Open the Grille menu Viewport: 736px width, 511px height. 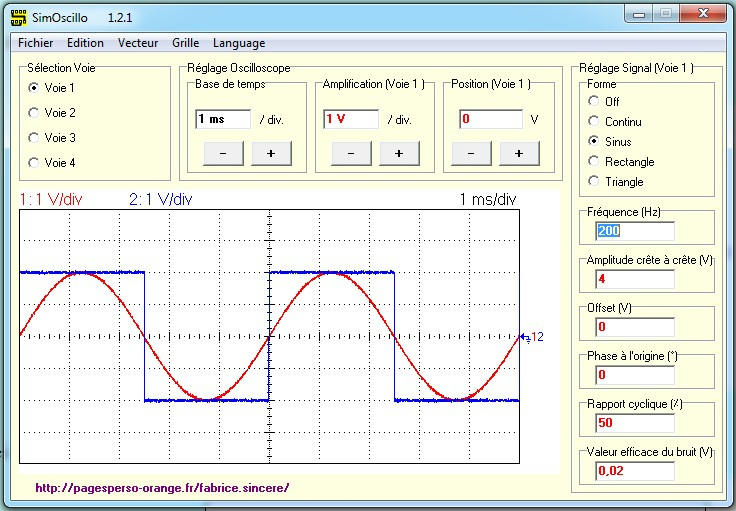[185, 43]
